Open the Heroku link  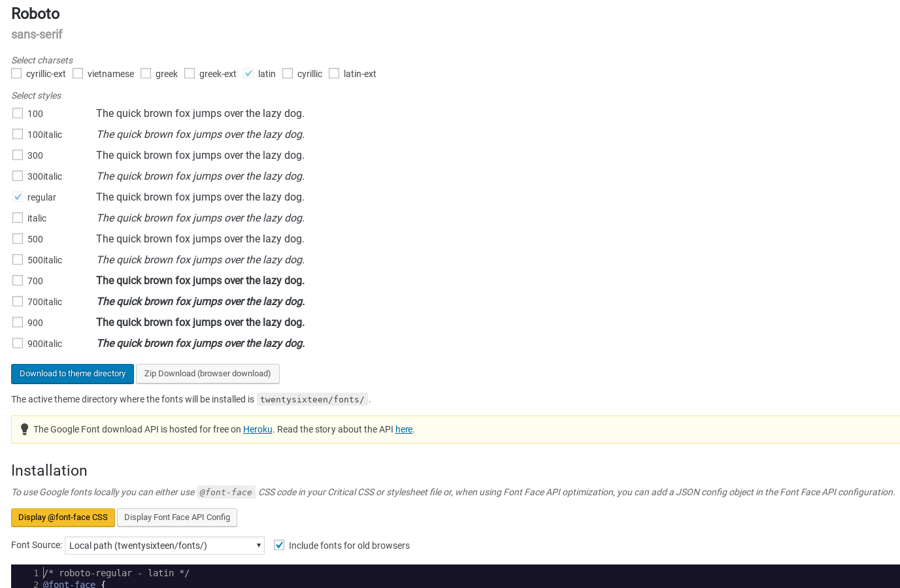[x=258, y=429]
